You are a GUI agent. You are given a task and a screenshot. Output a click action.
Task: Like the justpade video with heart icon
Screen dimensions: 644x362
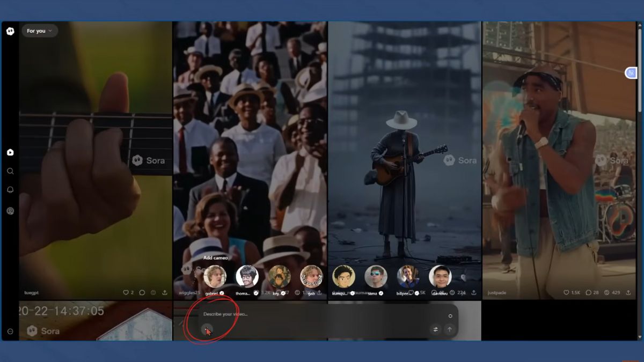[566, 293]
